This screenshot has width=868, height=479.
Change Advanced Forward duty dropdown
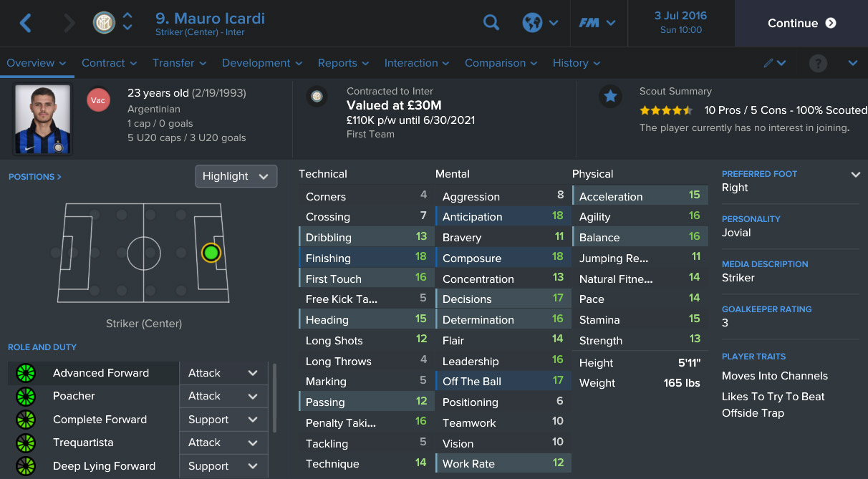pyautogui.click(x=223, y=373)
